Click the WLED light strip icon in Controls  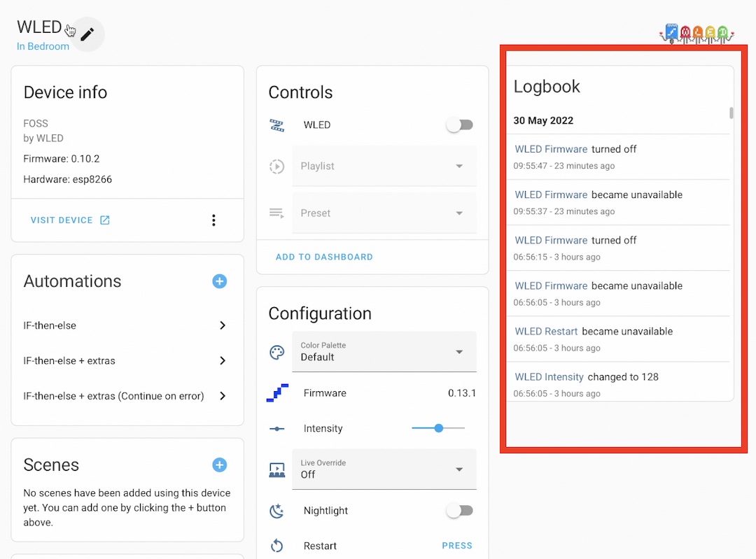pos(276,125)
